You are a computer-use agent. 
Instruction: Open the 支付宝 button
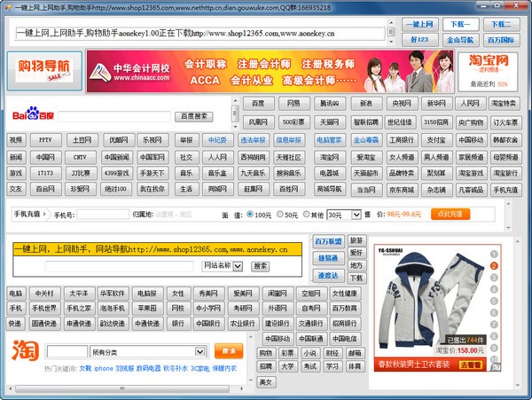(436, 140)
